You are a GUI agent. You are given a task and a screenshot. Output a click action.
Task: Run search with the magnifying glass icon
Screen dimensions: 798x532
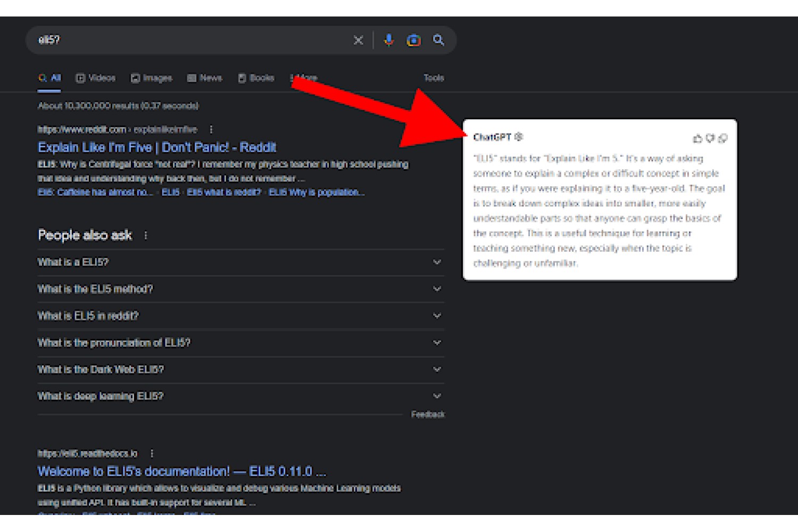tap(438, 40)
